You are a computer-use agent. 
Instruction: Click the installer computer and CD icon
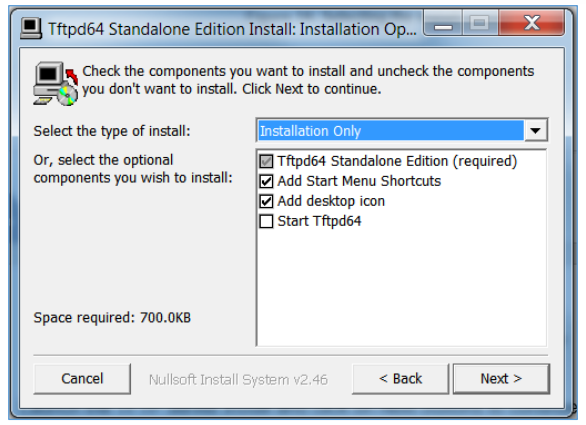tap(56, 84)
